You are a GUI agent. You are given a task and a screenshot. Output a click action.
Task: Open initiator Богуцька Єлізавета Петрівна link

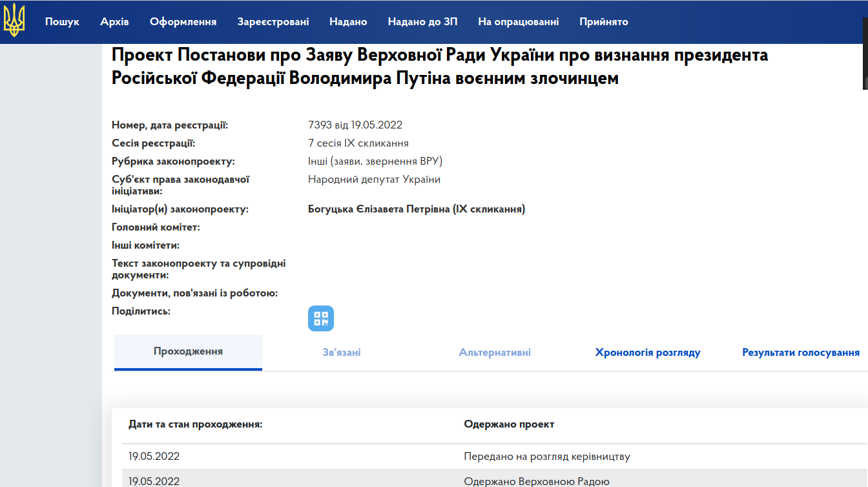click(x=417, y=209)
